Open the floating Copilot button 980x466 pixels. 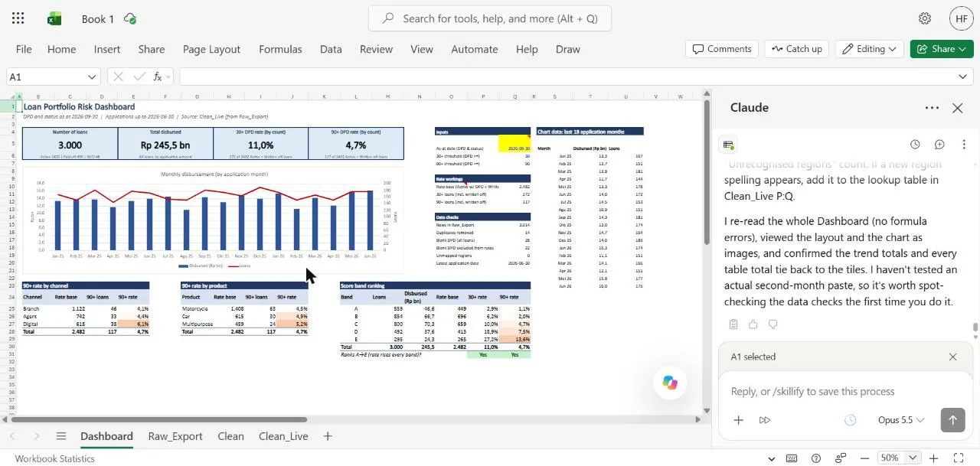[670, 383]
